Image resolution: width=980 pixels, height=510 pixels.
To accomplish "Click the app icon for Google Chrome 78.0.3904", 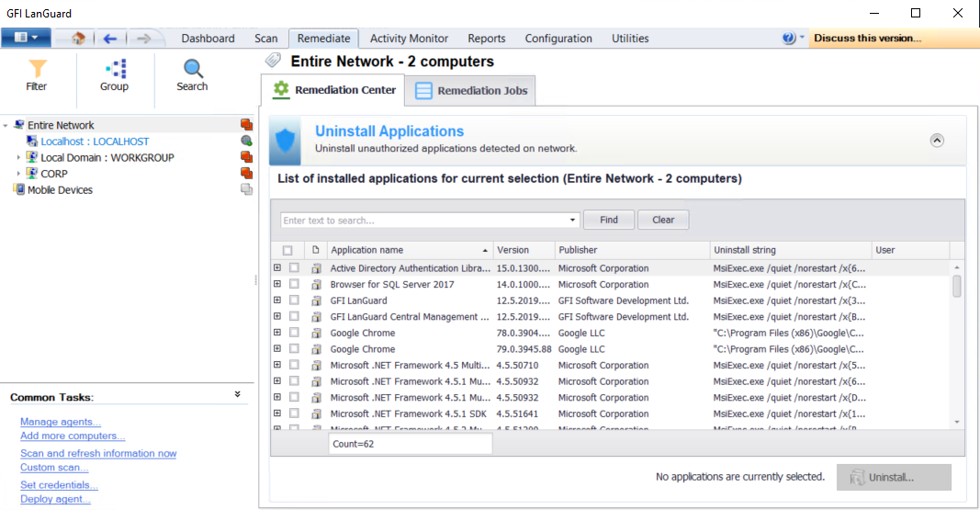I will pyautogui.click(x=317, y=334).
